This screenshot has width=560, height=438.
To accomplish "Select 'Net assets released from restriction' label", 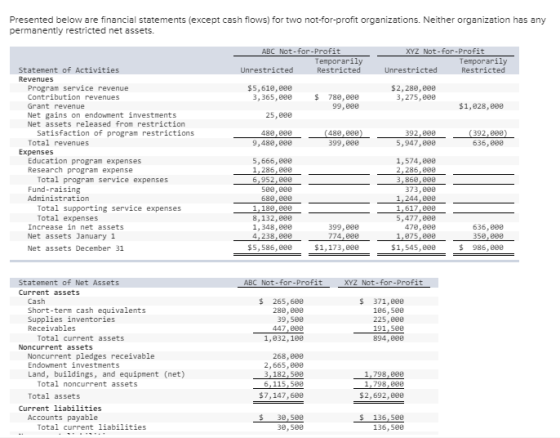I will pos(106,124).
